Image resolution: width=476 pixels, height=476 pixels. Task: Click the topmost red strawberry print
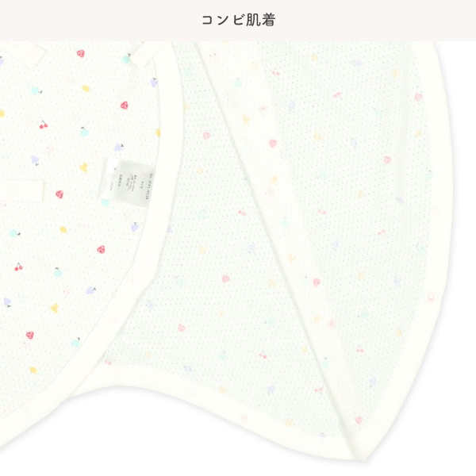pos(80,54)
